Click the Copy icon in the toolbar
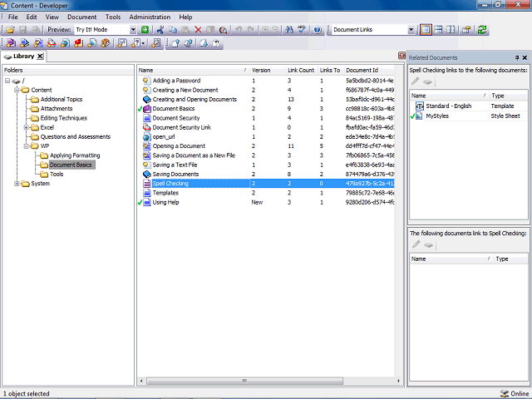 tap(173, 30)
